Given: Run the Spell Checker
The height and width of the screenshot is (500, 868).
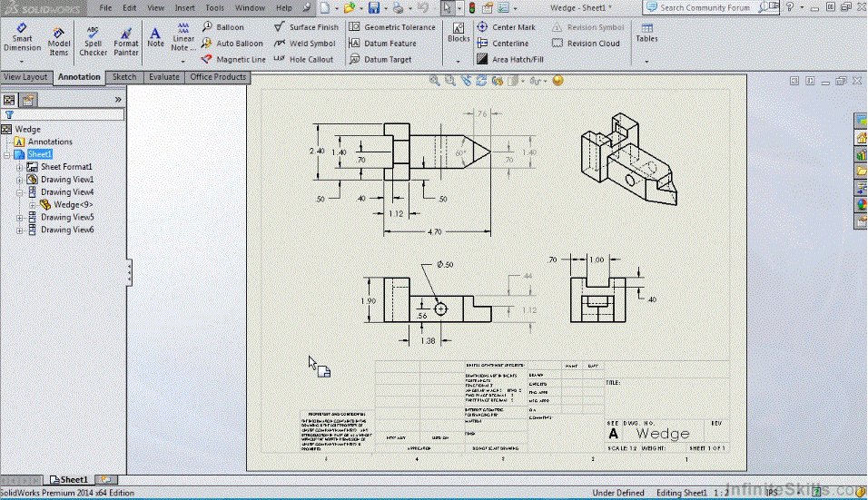Looking at the screenshot, I should coord(93,41).
